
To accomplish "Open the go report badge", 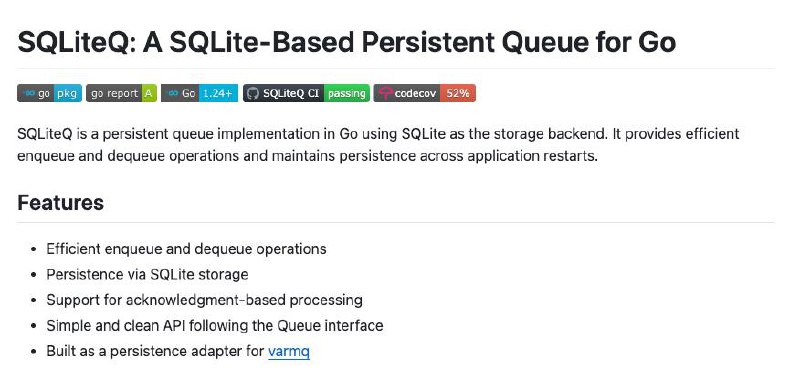I will coord(121,93).
